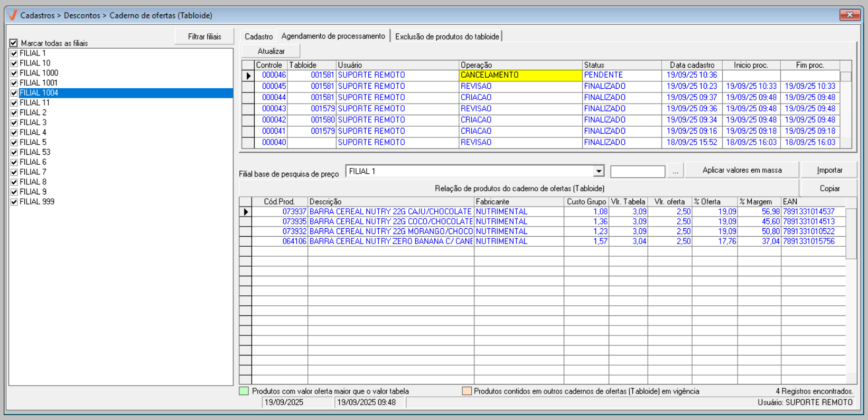Image resolution: width=868 pixels, height=420 pixels.
Task: Click the Importar button
Action: tap(829, 170)
